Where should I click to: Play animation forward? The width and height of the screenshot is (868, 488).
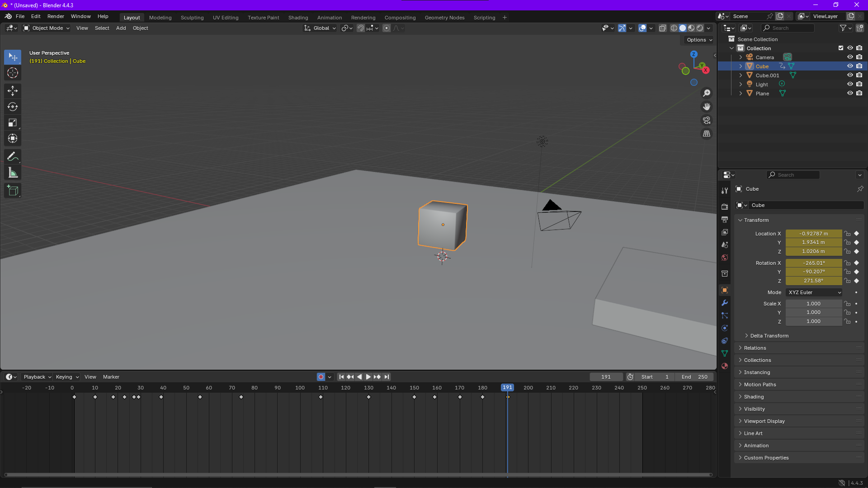point(368,377)
